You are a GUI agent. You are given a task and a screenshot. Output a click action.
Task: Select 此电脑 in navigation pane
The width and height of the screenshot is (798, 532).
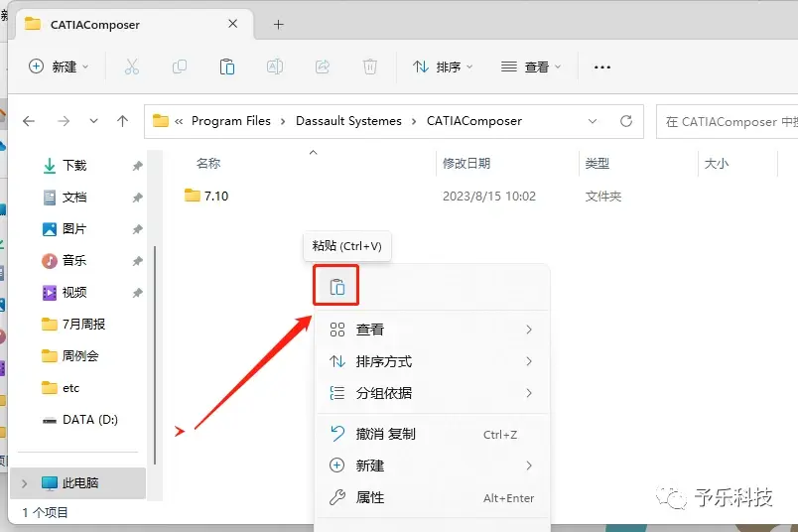78,483
